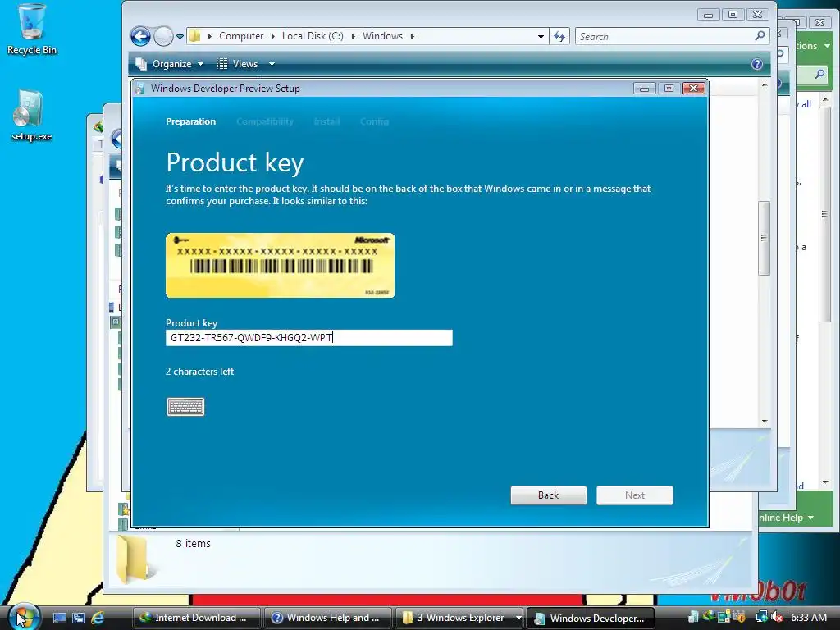The width and height of the screenshot is (840, 630).
Task: Open the Windows Explorer taskbar group dropdown
Action: tap(518, 618)
